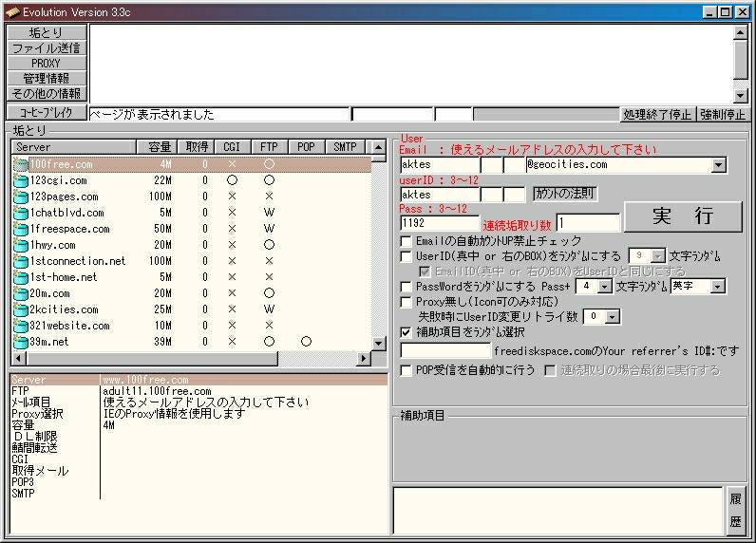Viewport: 756px width, 543px height.
Task: Click the 1st-home.net server icon
Action: pos(21,277)
